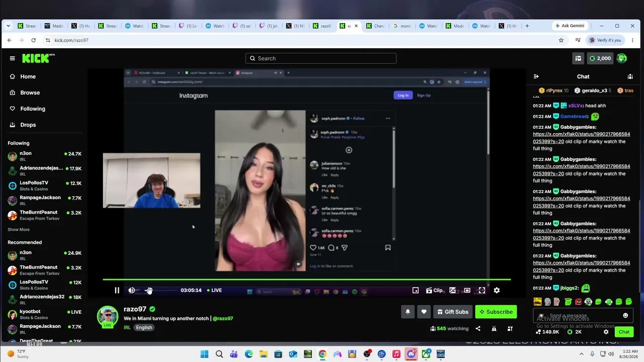644x362 pixels.
Task: Open first Gabbygambles x.com link
Action: pyautogui.click(x=582, y=138)
